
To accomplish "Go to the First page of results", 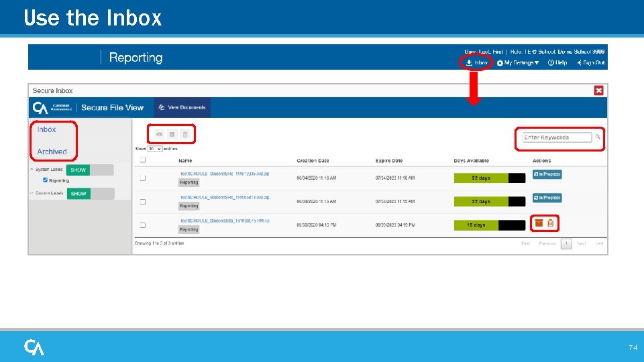I will tap(525, 243).
